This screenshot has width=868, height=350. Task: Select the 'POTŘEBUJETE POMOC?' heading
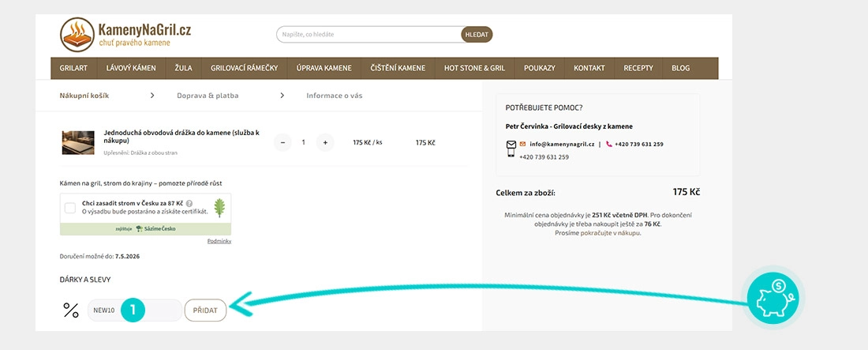point(544,107)
